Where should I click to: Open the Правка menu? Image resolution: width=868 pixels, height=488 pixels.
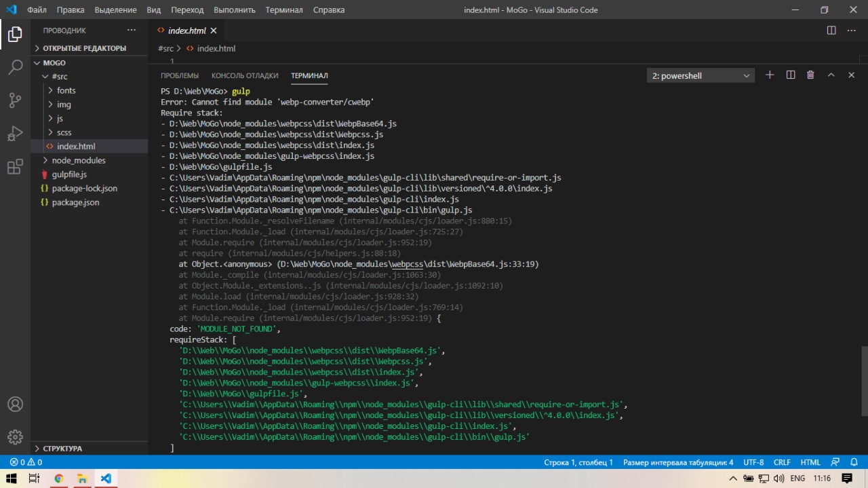click(x=71, y=10)
